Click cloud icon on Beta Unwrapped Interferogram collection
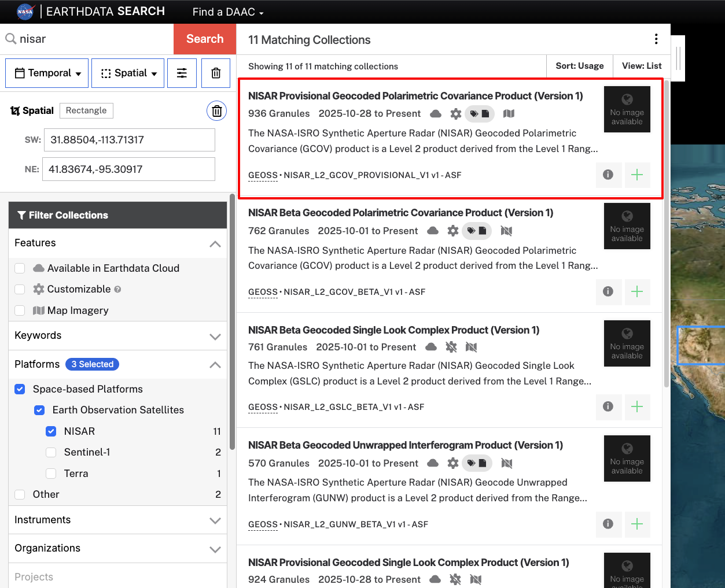 click(433, 463)
